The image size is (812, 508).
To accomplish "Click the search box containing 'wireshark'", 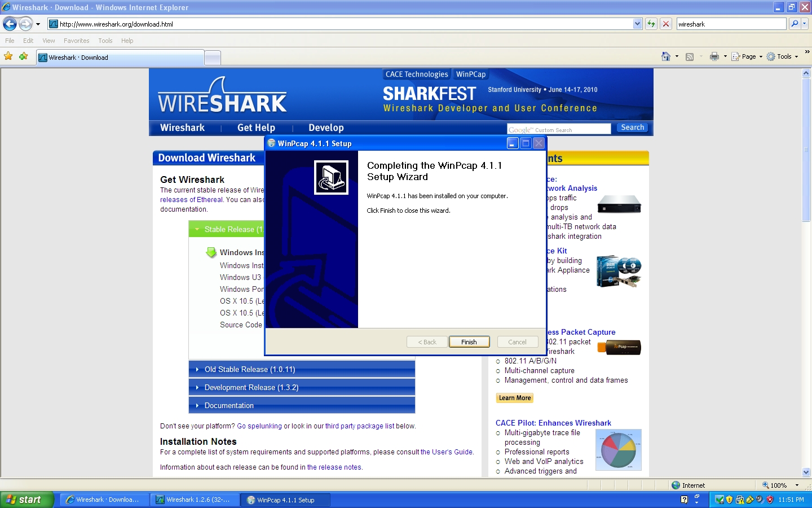I will point(731,24).
